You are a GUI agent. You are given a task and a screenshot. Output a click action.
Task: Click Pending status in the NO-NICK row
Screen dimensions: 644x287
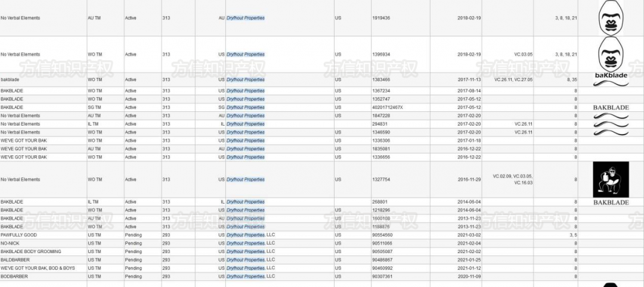(x=133, y=243)
